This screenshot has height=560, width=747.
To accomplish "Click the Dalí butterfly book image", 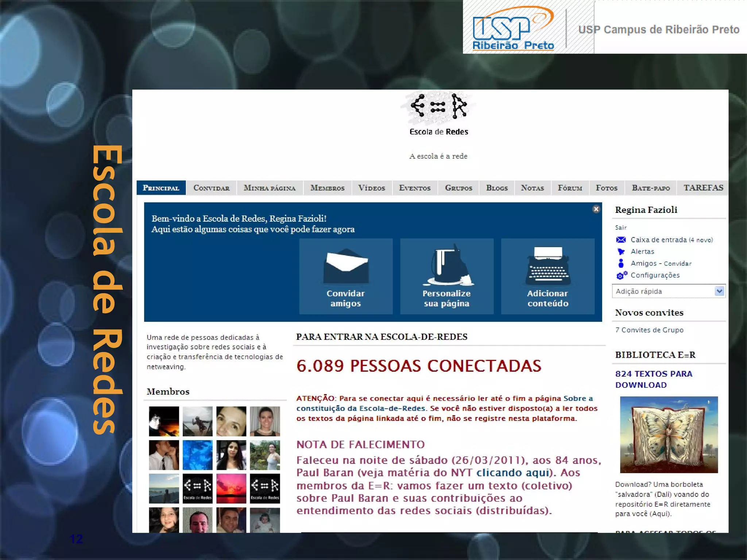I will tap(669, 435).
